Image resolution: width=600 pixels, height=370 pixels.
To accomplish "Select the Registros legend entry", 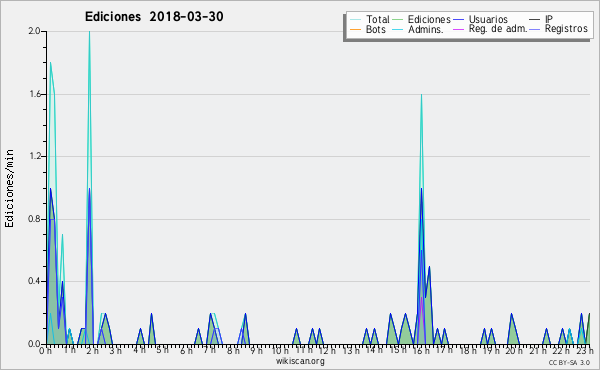I will 558,29.
